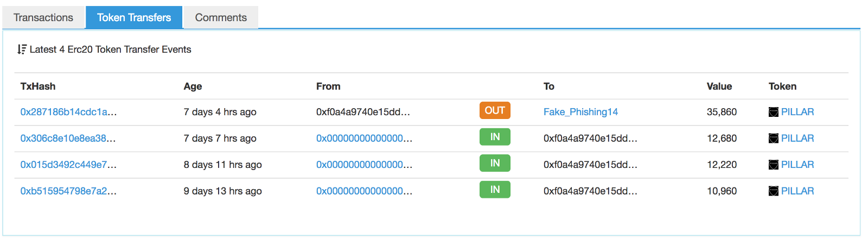Click PILLAR token icon in 35,860 row

[774, 112]
